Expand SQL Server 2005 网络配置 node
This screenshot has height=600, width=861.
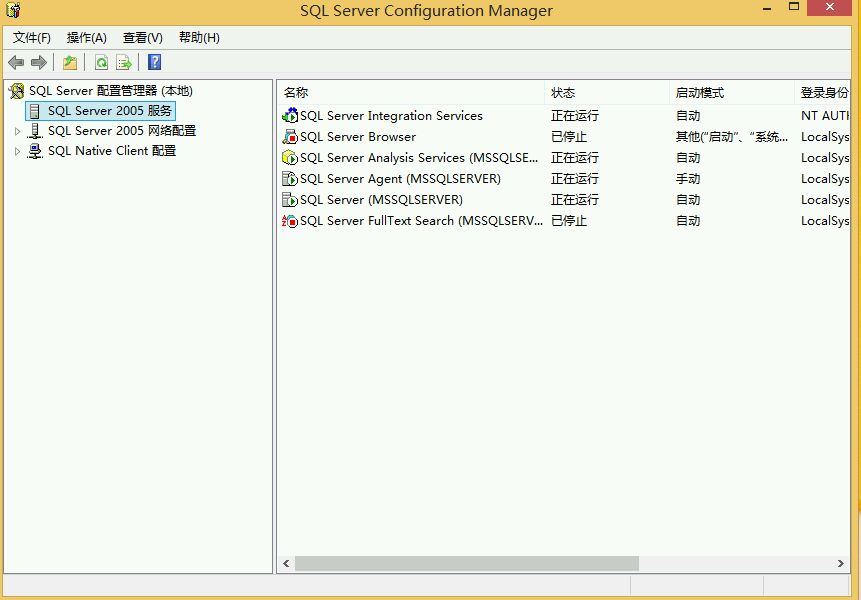click(x=17, y=131)
